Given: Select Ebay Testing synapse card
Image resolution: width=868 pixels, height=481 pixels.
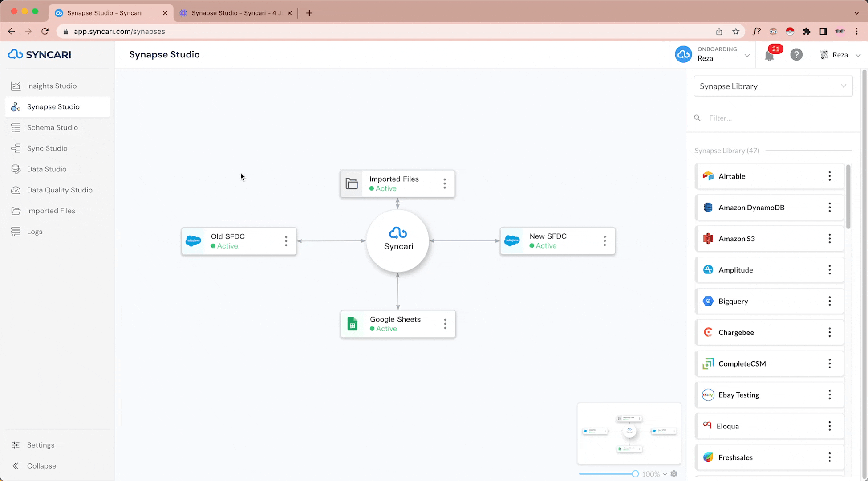Looking at the screenshot, I should pos(769,395).
